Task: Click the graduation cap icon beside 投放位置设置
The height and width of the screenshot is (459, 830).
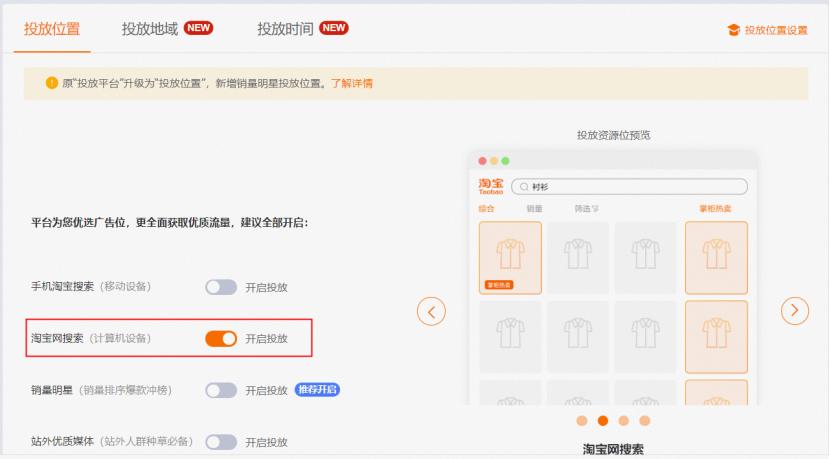Action: point(734,30)
